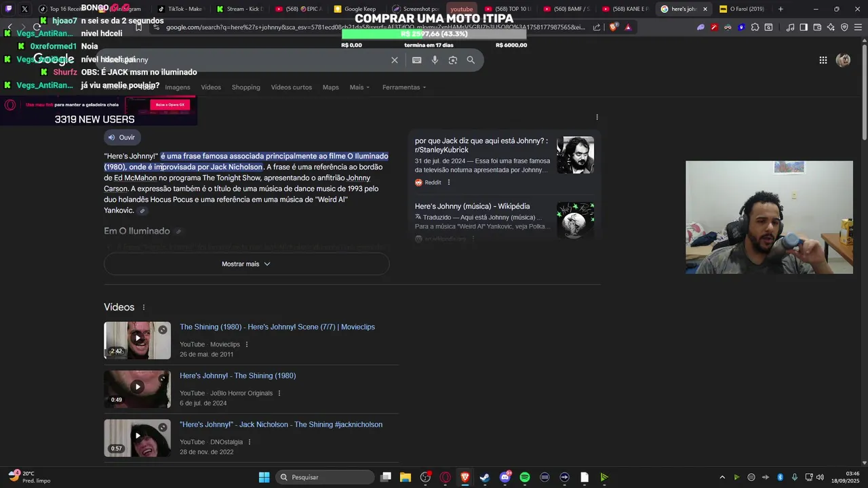868x488 pixels.
Task: Open Vídeos section three-dot menu
Action: click(x=143, y=307)
